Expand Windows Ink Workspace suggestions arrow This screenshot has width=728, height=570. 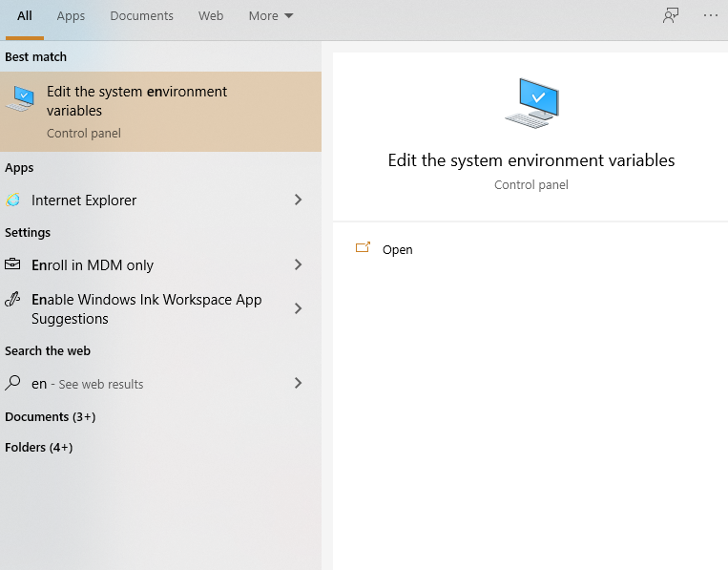pos(298,308)
